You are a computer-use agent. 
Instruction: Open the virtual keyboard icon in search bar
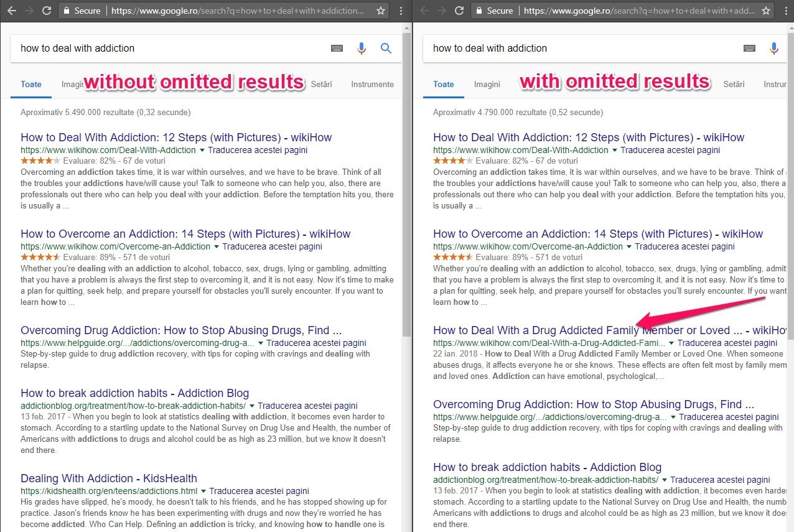[x=337, y=48]
